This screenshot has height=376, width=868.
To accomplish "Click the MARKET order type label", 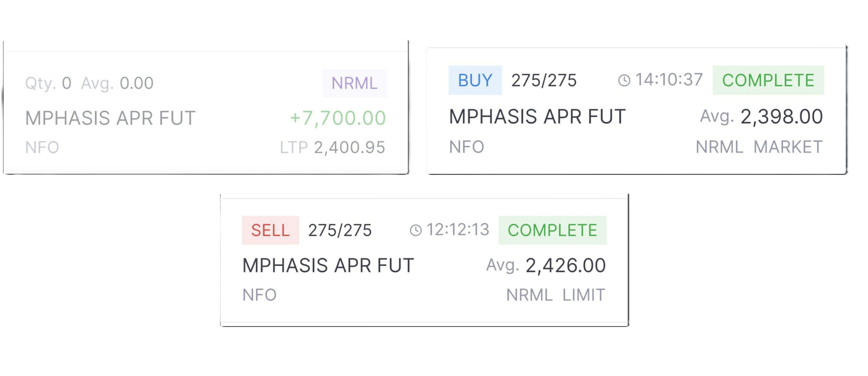I will coord(788,147).
